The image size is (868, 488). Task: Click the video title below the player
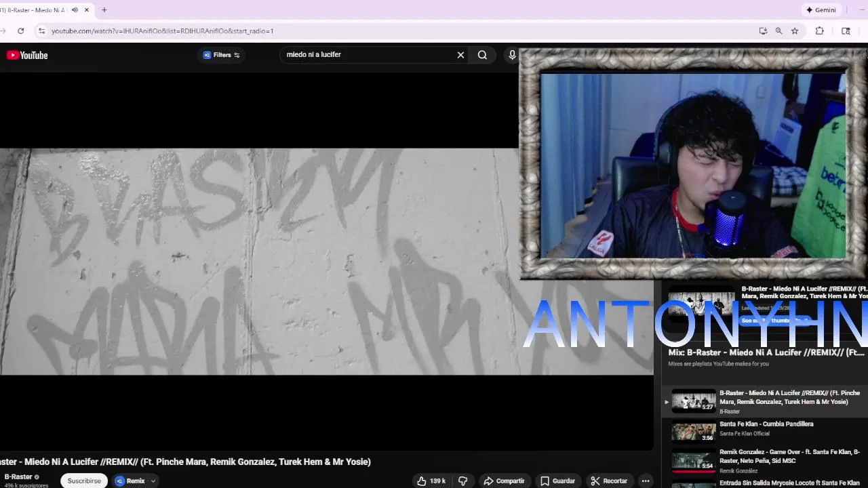click(x=186, y=462)
